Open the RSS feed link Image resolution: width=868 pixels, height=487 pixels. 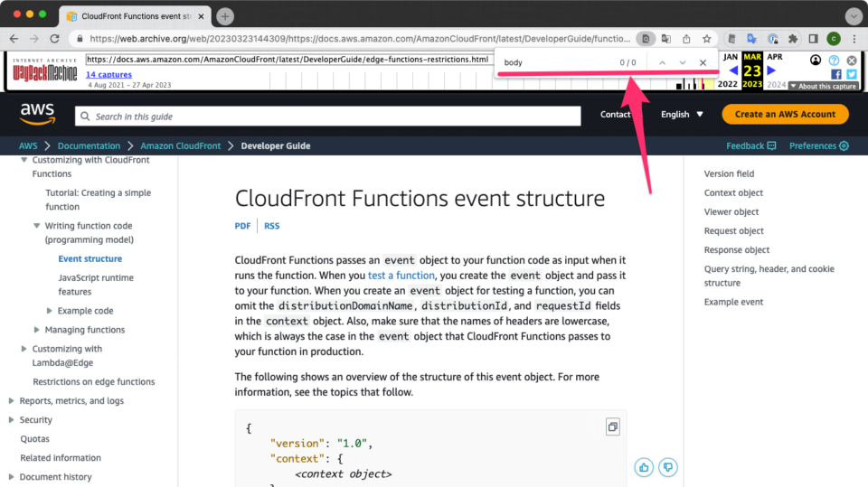click(x=271, y=226)
